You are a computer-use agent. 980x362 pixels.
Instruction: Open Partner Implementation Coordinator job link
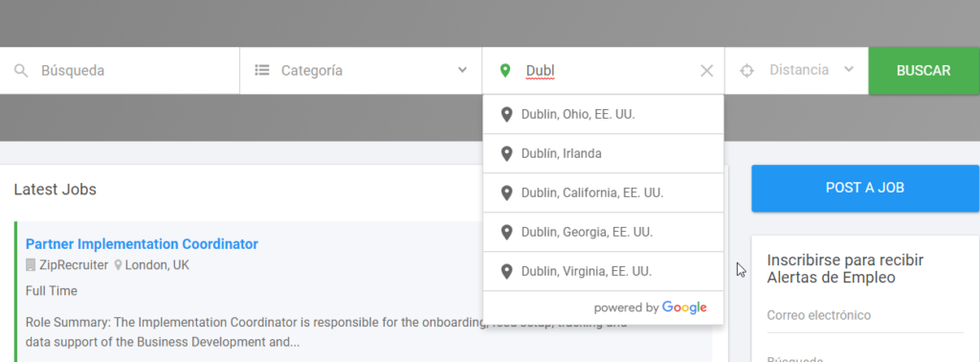pyautogui.click(x=142, y=244)
